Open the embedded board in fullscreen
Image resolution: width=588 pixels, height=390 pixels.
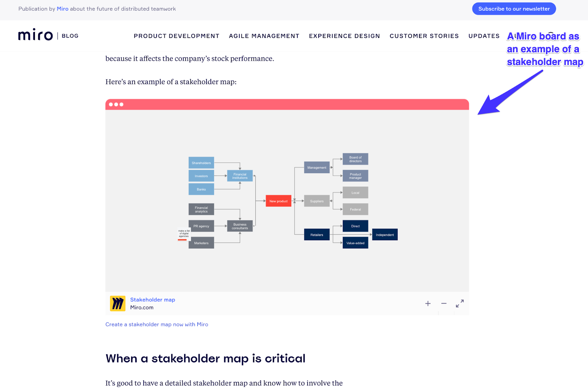click(x=459, y=304)
